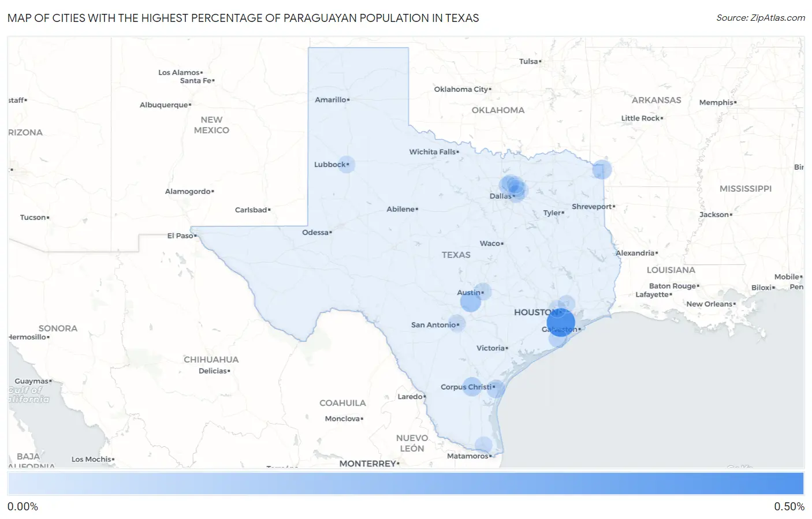Image resolution: width=812 pixels, height=519 pixels.
Task: Click the Waco city label
Action: [x=490, y=244]
